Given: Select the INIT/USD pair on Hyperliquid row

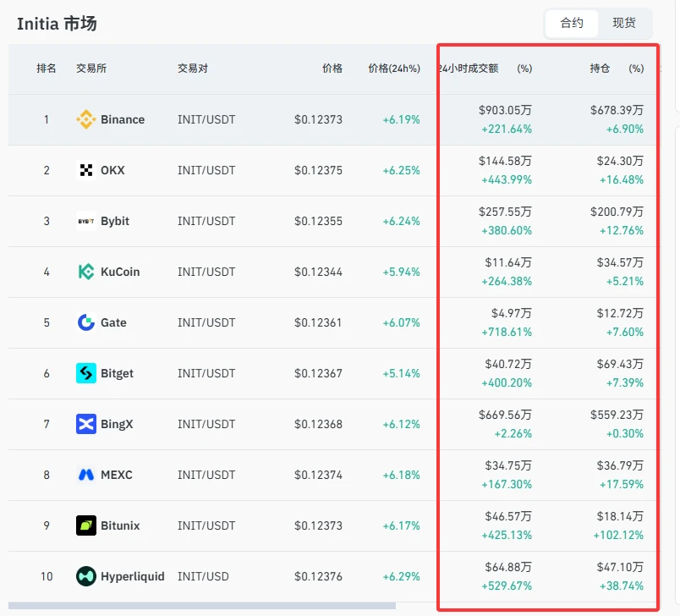Looking at the screenshot, I should coord(203,576).
